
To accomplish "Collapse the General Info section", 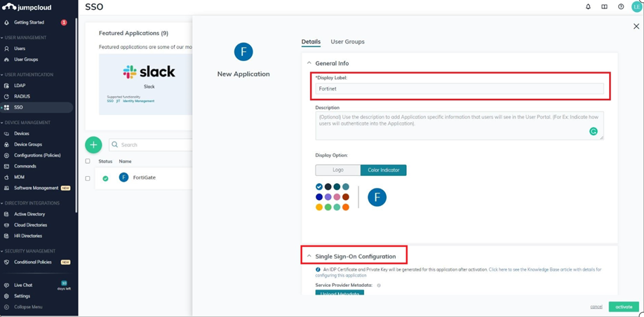I will [309, 63].
